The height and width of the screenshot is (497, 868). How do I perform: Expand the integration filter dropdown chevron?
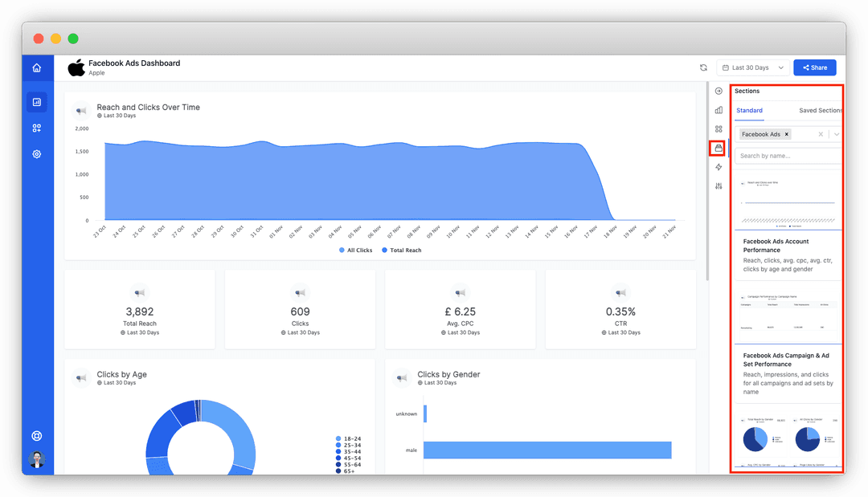tap(837, 134)
